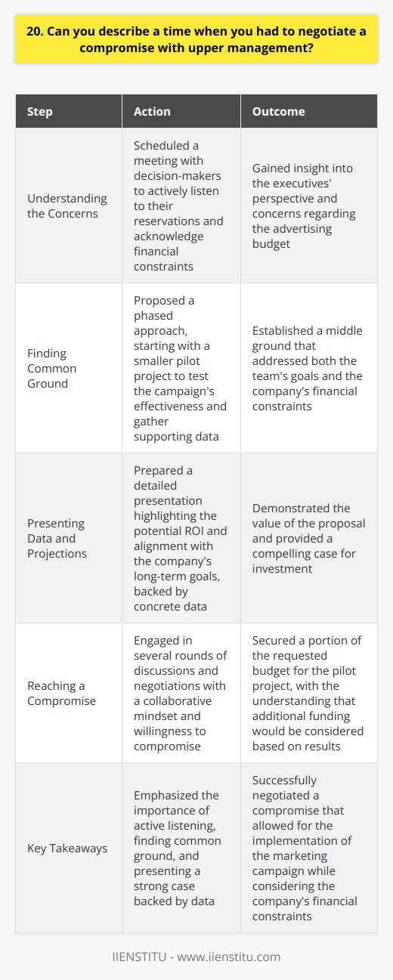Select action text proposing a phased approach
The image size is (393, 980).
(180, 368)
